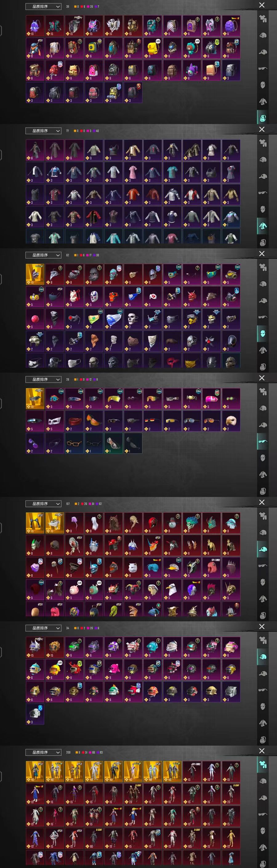Open 品质排序 dropdown beside count 77
This screenshot has height=868, width=277.
[43, 131]
